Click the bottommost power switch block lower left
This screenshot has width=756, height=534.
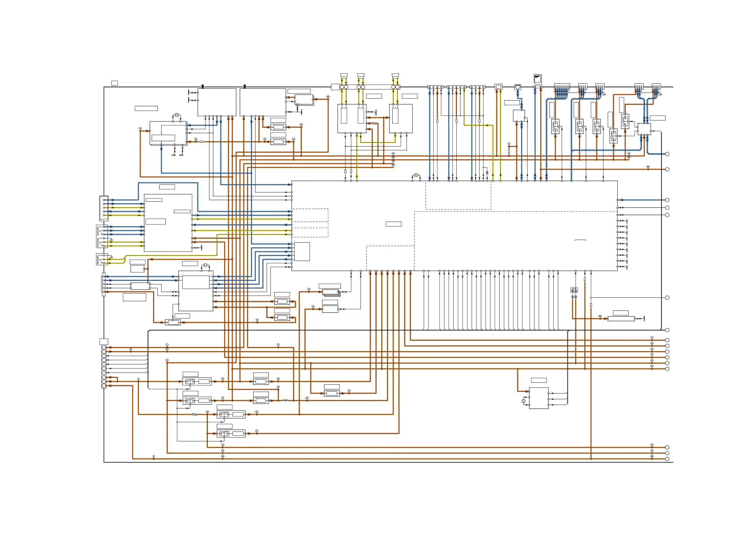click(x=231, y=433)
